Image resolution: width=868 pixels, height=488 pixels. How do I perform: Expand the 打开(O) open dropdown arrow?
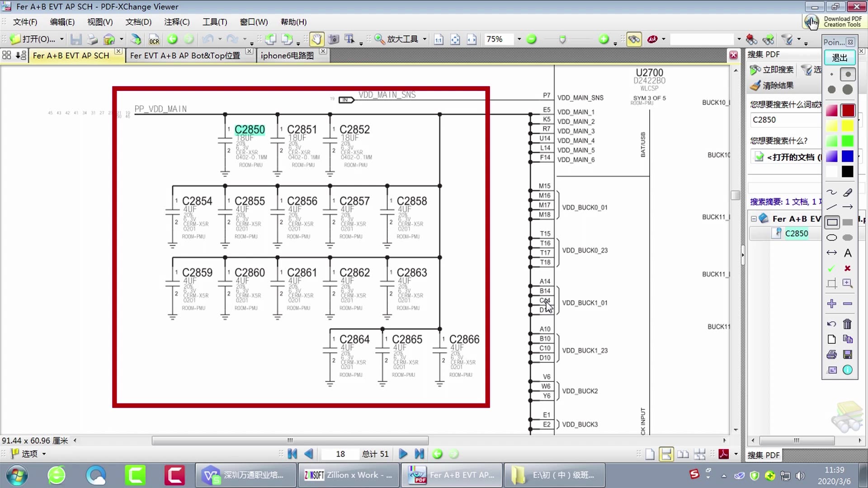point(62,39)
